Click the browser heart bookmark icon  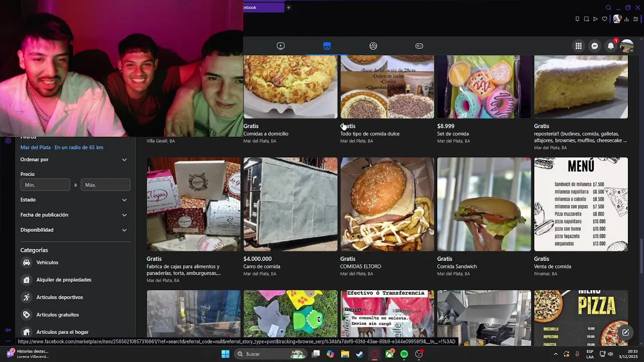(x=604, y=19)
